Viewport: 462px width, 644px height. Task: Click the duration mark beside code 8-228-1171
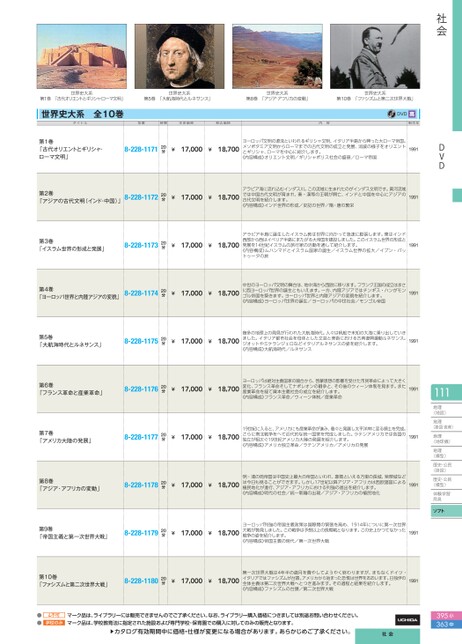163,149
